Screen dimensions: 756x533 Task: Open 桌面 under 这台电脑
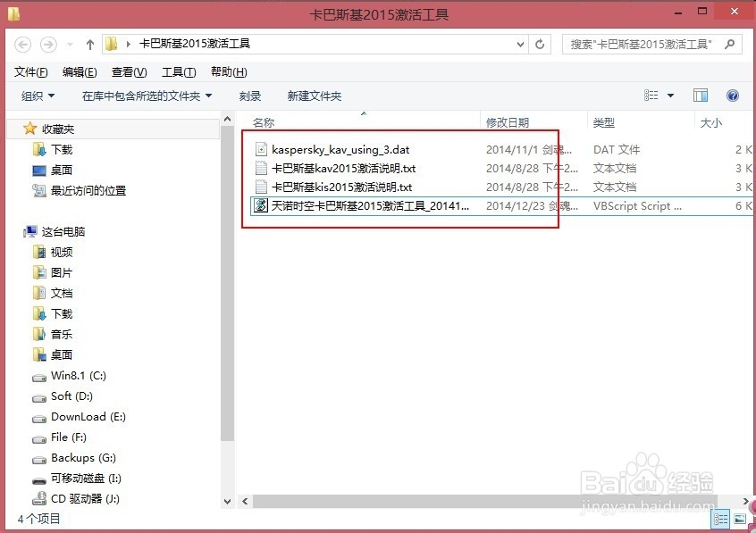62,355
